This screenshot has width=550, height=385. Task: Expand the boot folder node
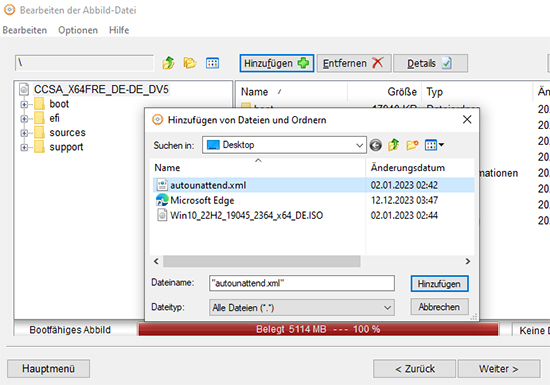tap(24, 104)
